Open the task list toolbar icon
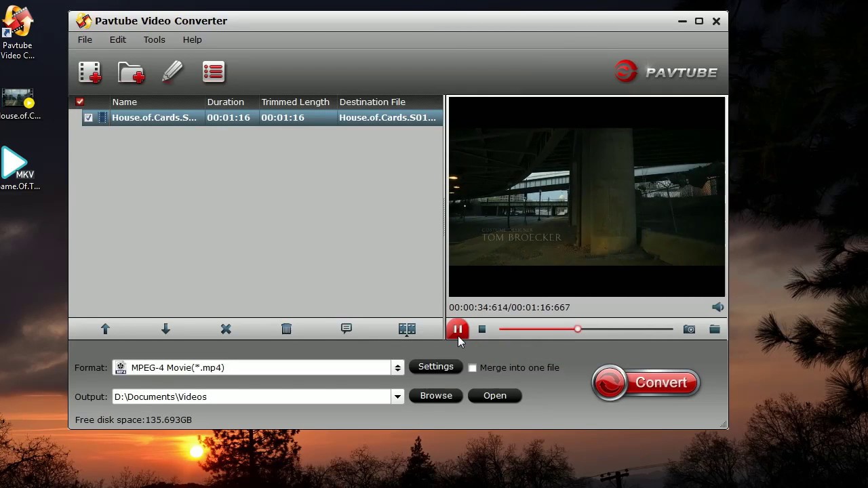 (x=214, y=72)
